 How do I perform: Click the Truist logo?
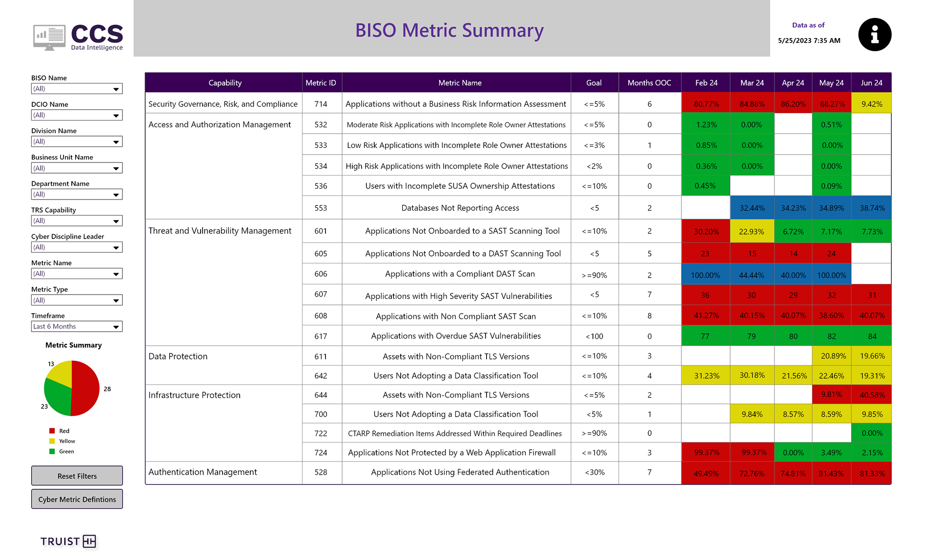(x=68, y=541)
